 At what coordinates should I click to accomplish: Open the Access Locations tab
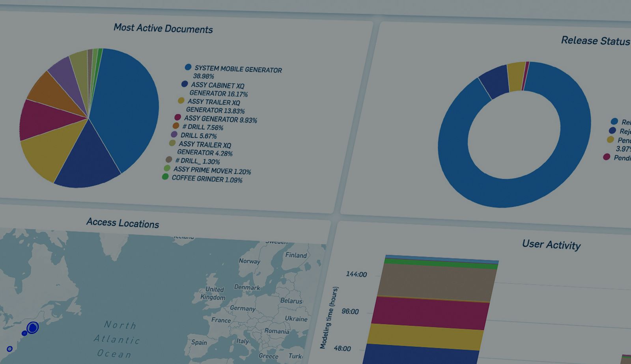click(x=123, y=223)
